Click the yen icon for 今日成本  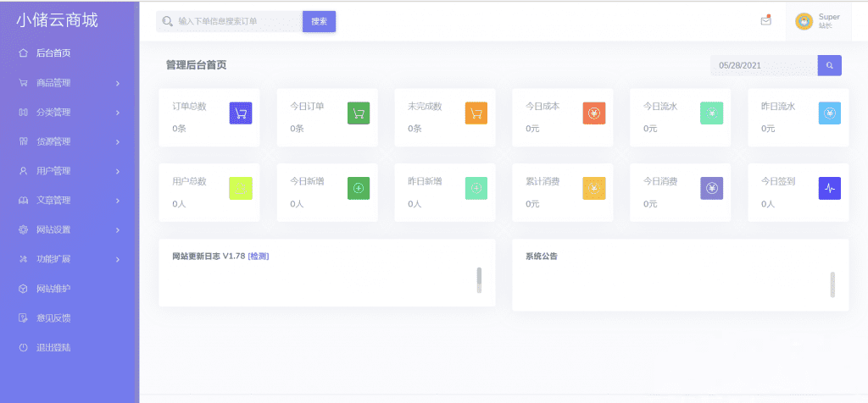click(594, 113)
